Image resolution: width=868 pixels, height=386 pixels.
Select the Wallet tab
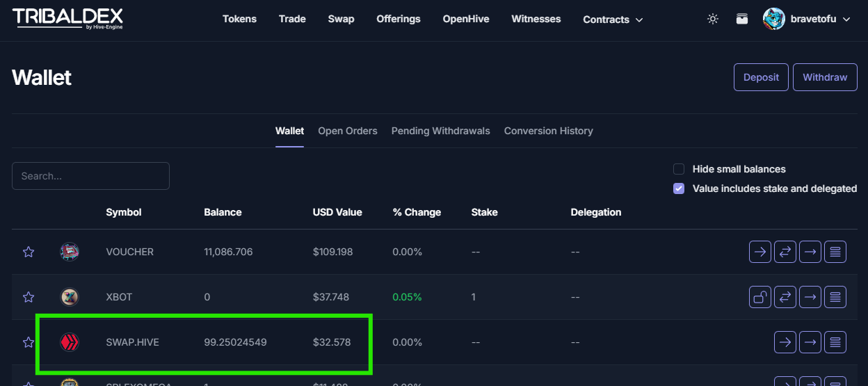coord(289,131)
